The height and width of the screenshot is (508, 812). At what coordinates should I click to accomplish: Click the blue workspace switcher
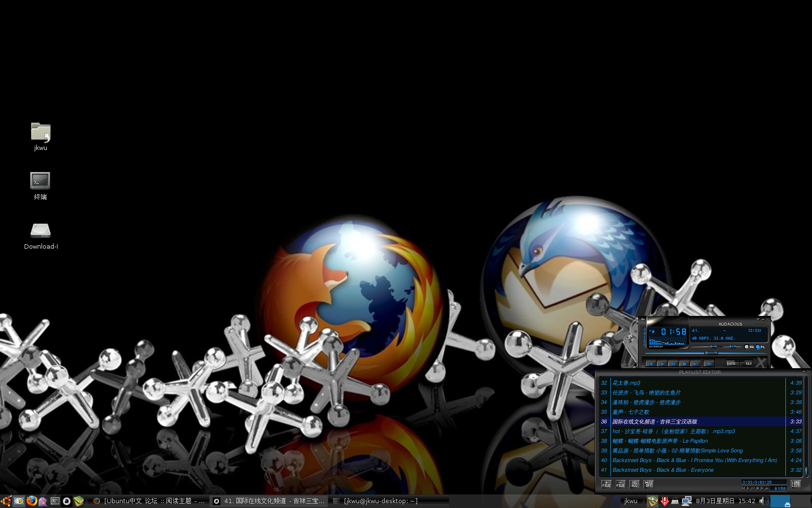tap(780, 501)
